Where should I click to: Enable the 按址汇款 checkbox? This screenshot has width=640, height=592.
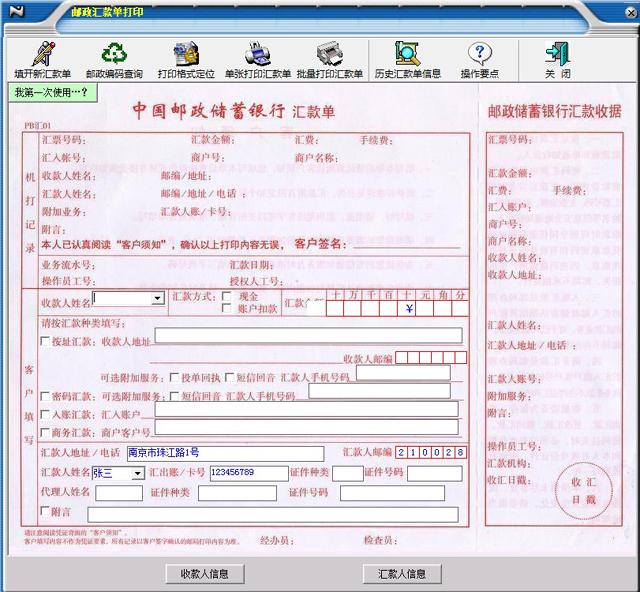tap(44, 342)
